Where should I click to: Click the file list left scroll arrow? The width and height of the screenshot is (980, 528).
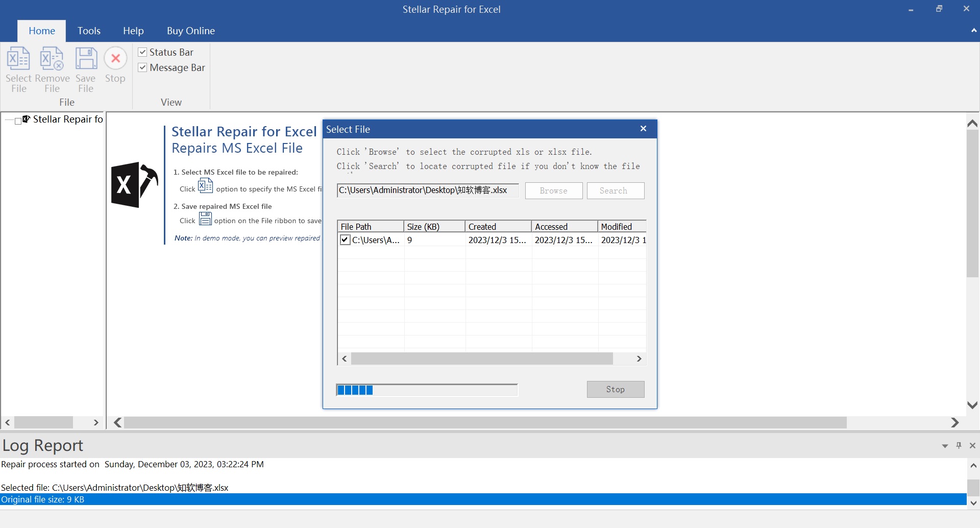pos(345,358)
